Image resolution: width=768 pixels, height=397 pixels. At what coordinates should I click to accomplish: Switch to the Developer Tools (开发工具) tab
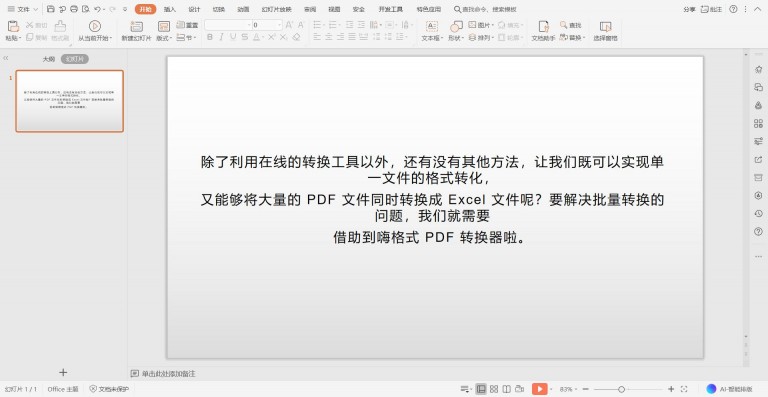(391, 9)
